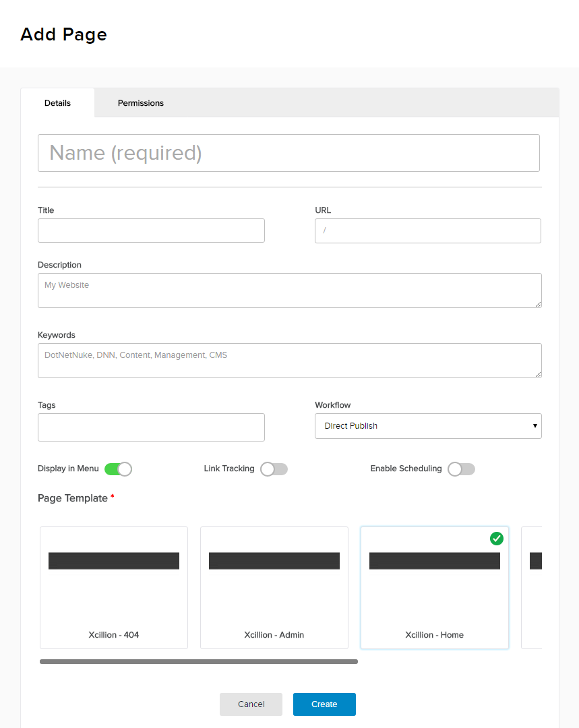Click the Description text area
Screen dimensions: 579x728
coord(290,291)
